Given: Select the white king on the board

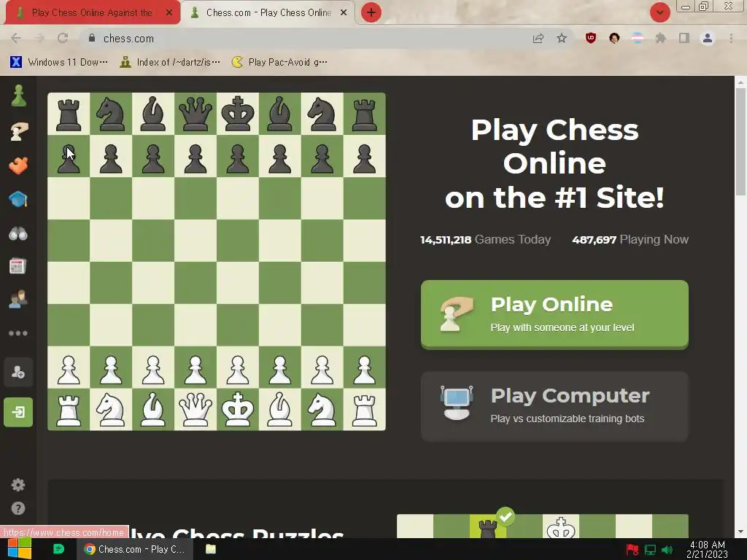Looking at the screenshot, I should (x=238, y=410).
